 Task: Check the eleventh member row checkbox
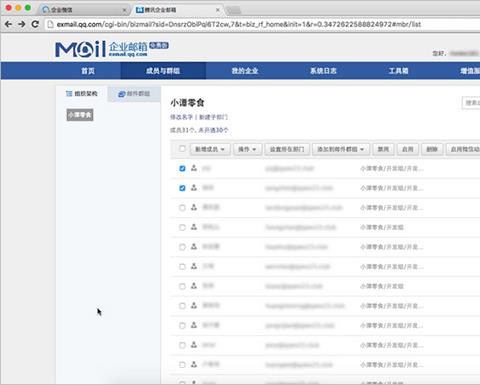182,365
